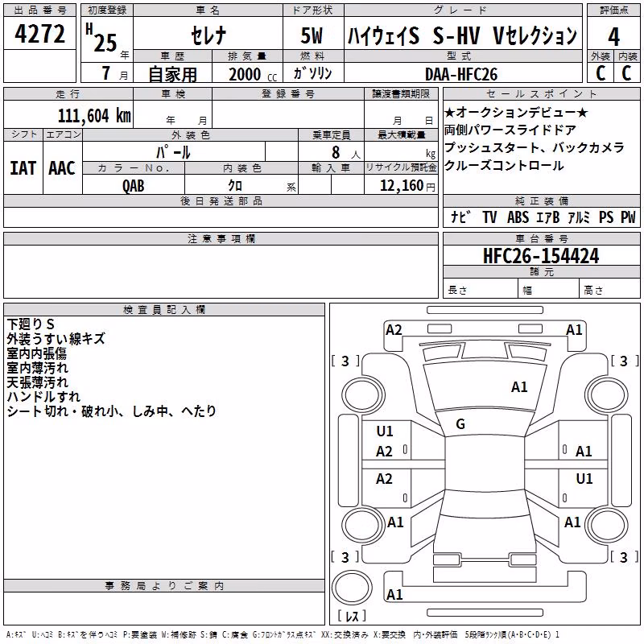Select lot number 4272

(39, 34)
